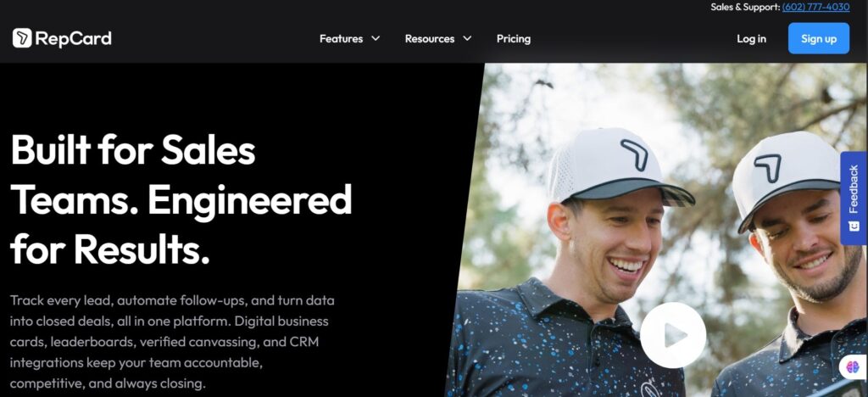Click the blue Sign up button
868x397 pixels.
tap(819, 38)
